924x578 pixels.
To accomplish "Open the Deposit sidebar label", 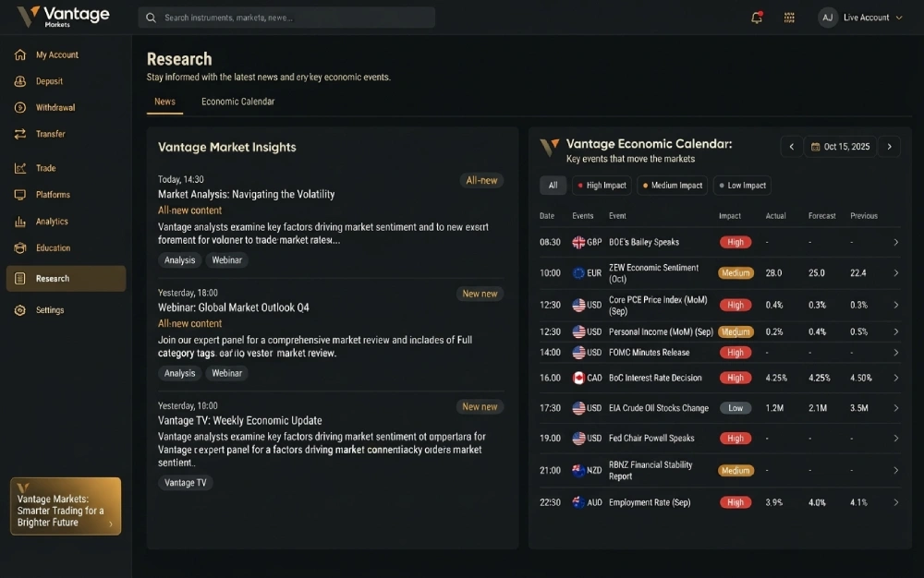I will point(49,81).
